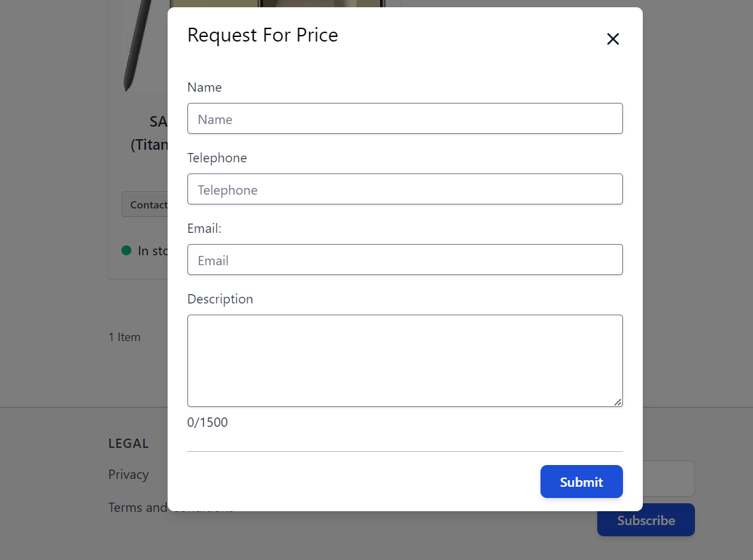
Task: Click the green In stock indicator dot
Action: [x=127, y=251]
